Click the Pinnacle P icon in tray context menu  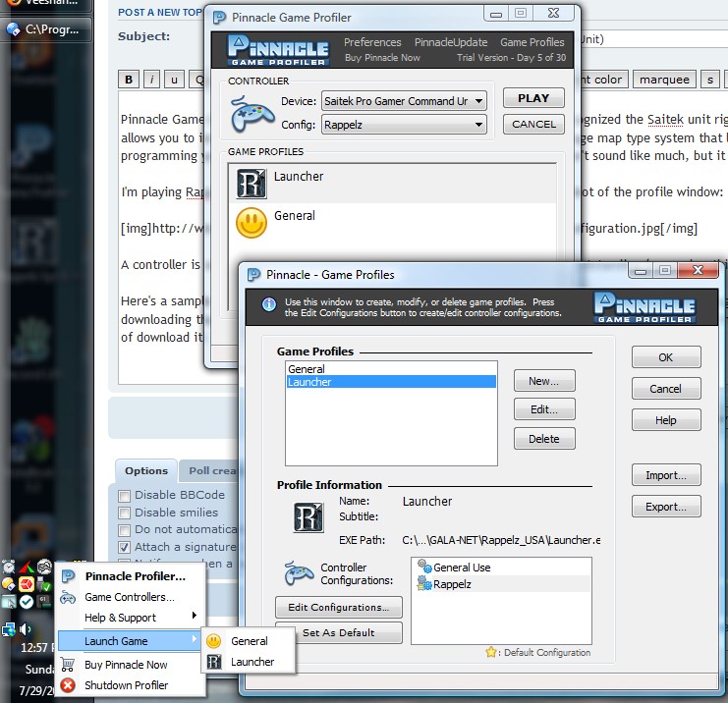click(x=68, y=576)
